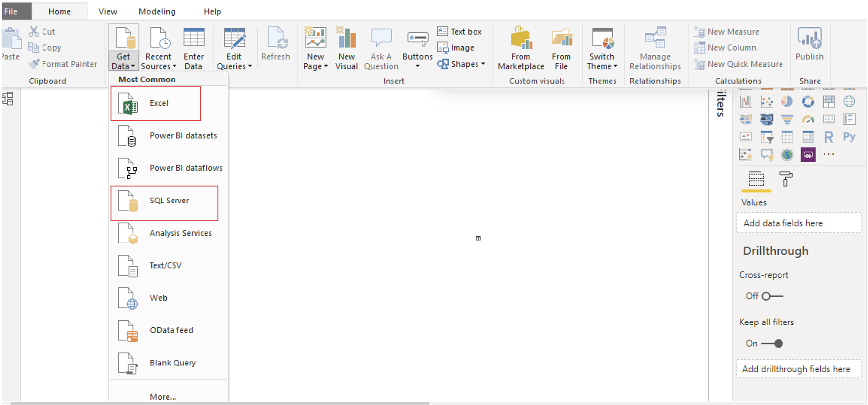868x405 pixels.
Task: Select the Table visual
Action: [787, 137]
